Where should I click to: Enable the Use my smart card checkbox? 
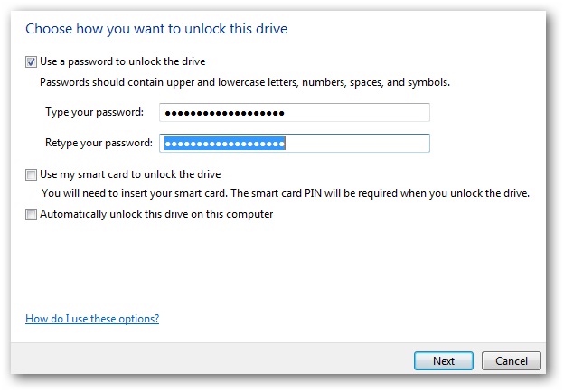click(x=31, y=174)
